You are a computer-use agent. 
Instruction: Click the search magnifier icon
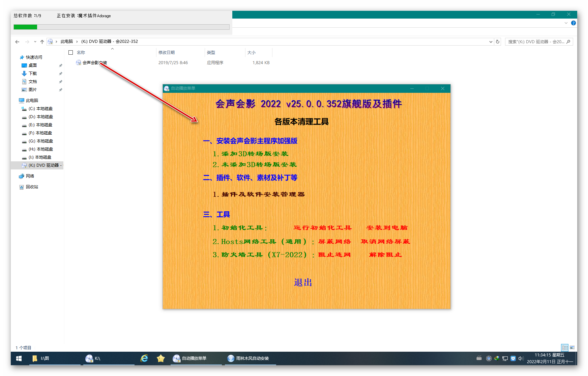pos(568,42)
